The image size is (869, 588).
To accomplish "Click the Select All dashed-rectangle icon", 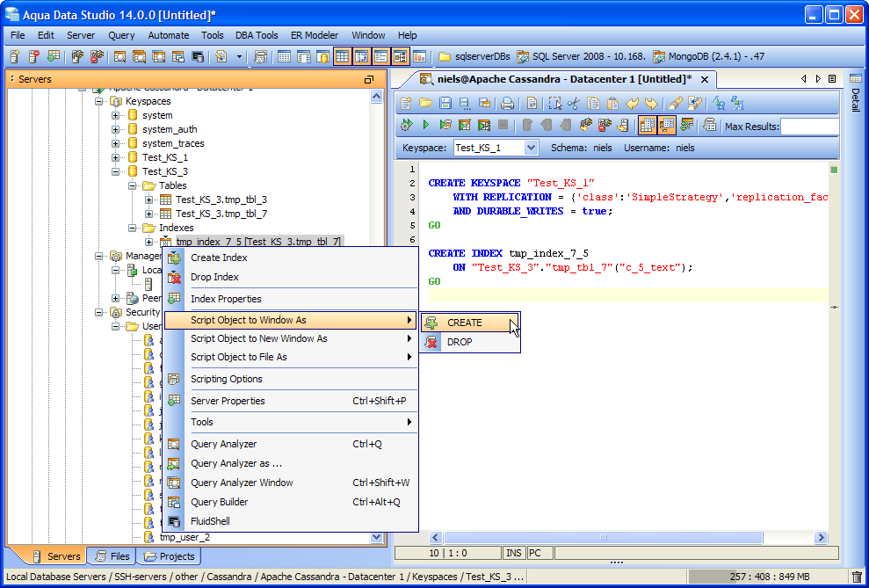I will point(554,103).
